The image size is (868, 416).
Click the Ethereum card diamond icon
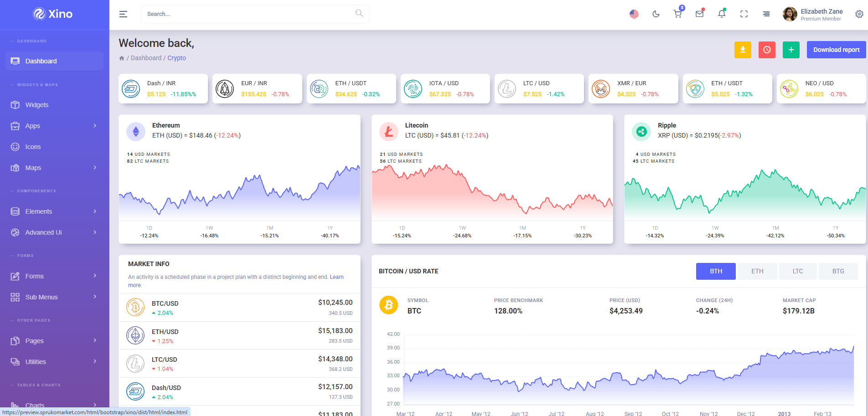pyautogui.click(x=136, y=132)
